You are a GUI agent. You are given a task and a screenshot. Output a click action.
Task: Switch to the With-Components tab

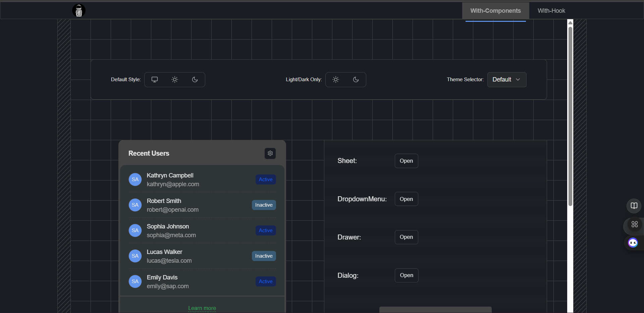pos(495,11)
